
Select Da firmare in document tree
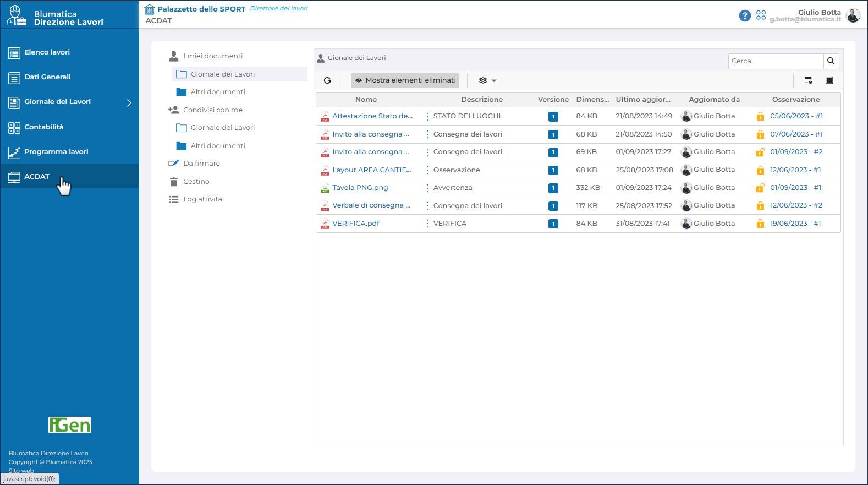coord(201,164)
